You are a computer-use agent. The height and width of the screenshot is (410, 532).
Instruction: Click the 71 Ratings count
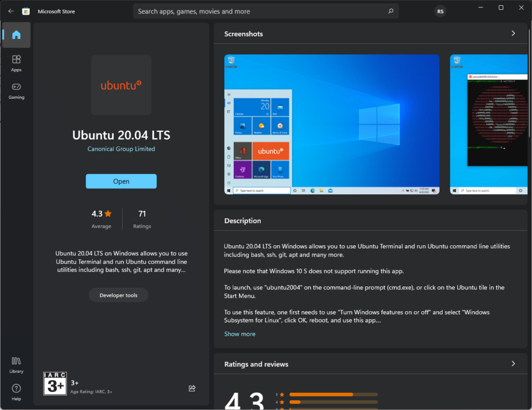pyautogui.click(x=142, y=219)
